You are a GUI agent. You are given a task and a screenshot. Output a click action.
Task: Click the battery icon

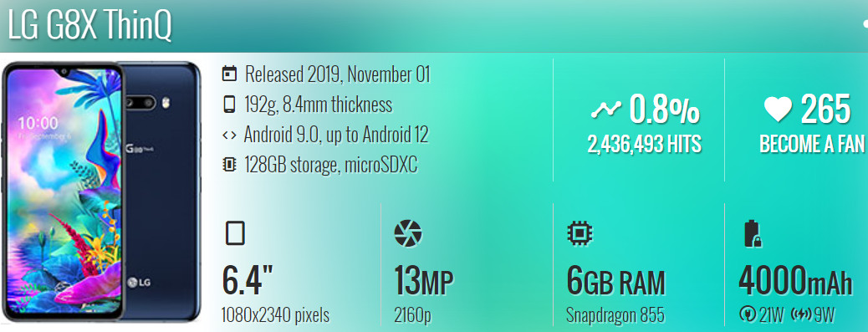point(753,233)
